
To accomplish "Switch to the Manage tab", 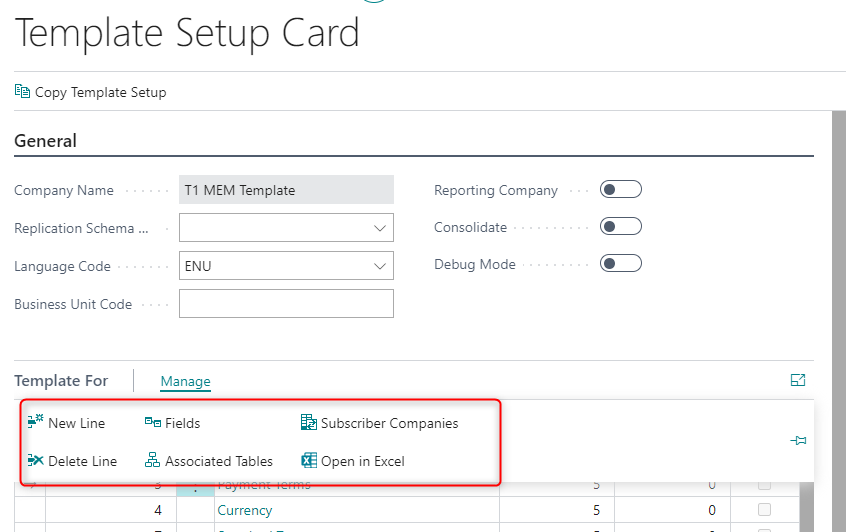I will (x=185, y=382).
